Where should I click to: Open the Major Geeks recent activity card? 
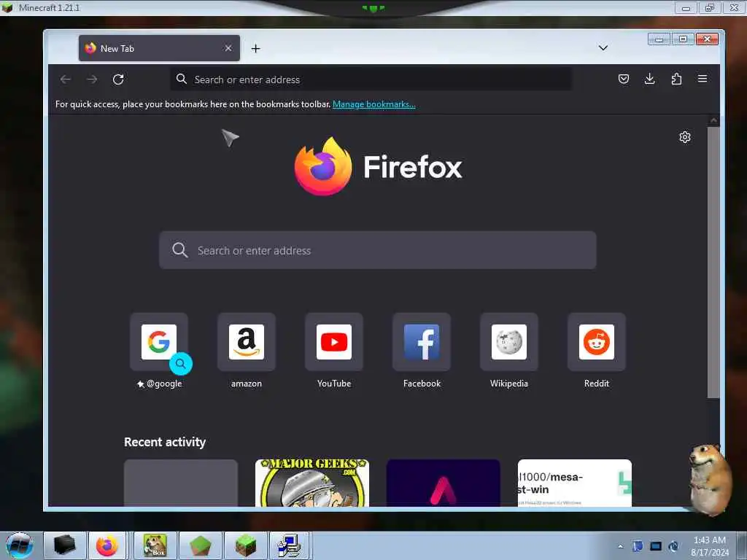point(312,483)
